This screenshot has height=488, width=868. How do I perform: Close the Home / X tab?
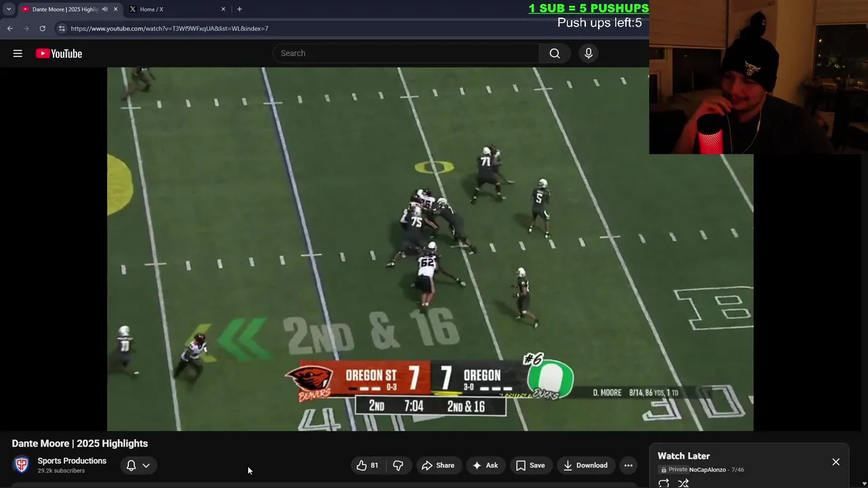pyautogui.click(x=223, y=9)
